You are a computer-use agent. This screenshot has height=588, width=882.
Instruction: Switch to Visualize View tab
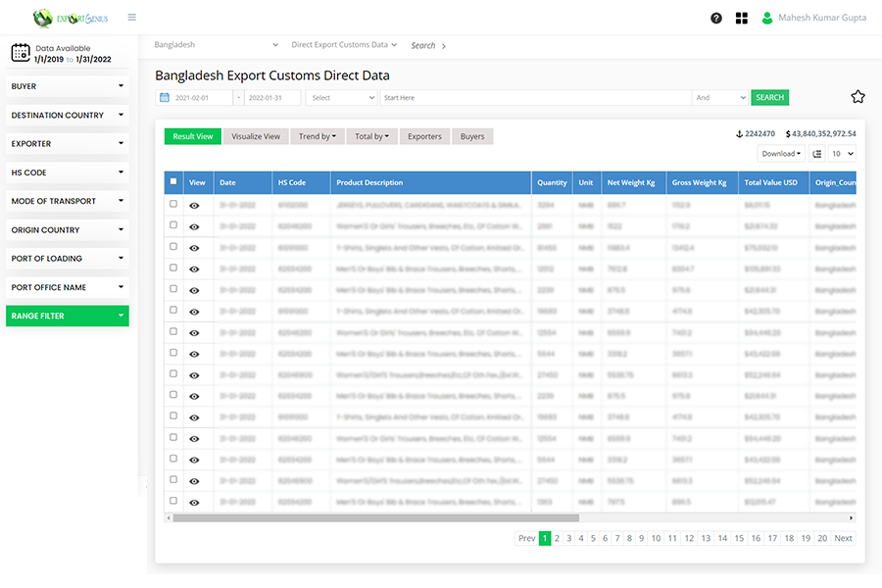point(256,136)
